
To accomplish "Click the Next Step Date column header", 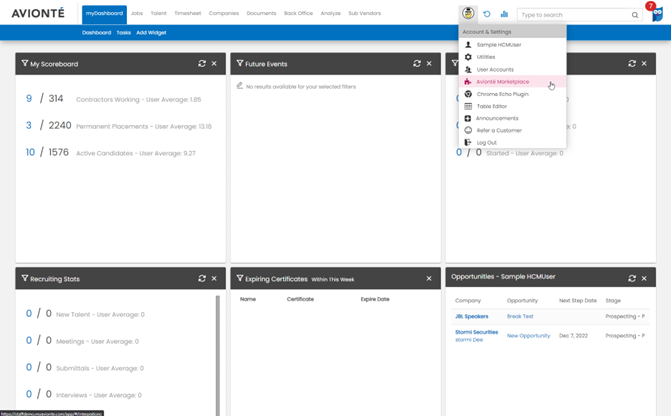I will coord(578,300).
